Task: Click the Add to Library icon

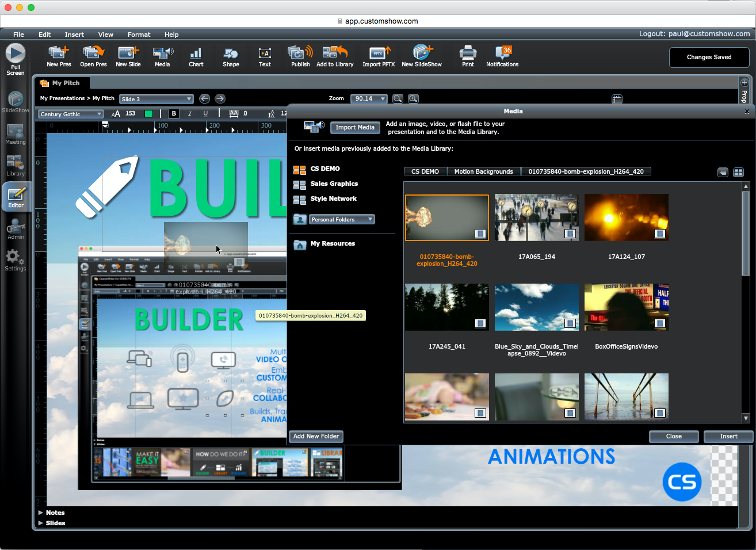Action: pyautogui.click(x=335, y=56)
